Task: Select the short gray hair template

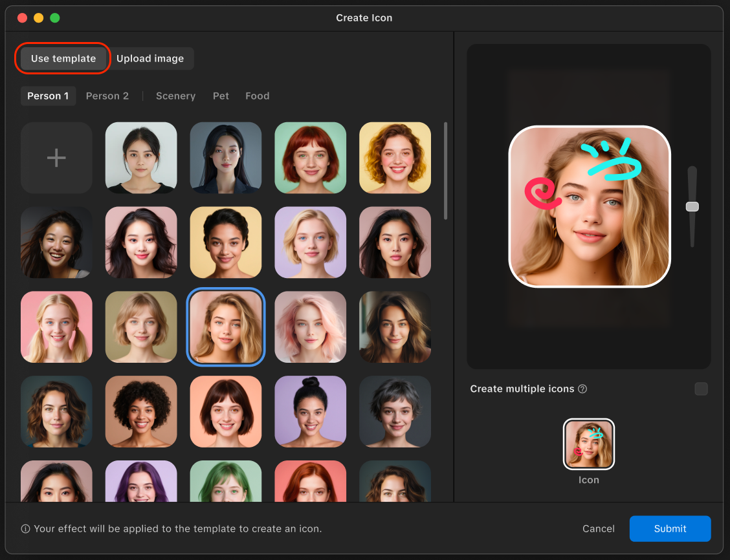Action: pyautogui.click(x=395, y=411)
